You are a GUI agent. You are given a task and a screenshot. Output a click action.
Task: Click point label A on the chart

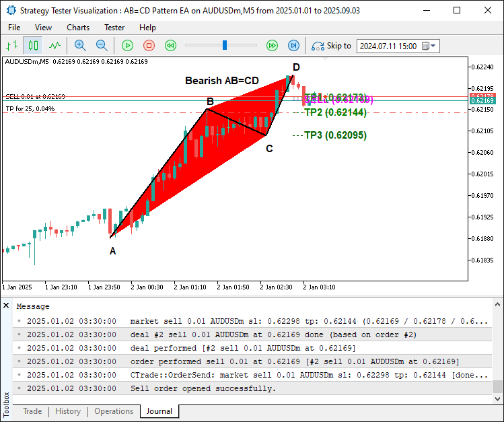[x=112, y=251]
